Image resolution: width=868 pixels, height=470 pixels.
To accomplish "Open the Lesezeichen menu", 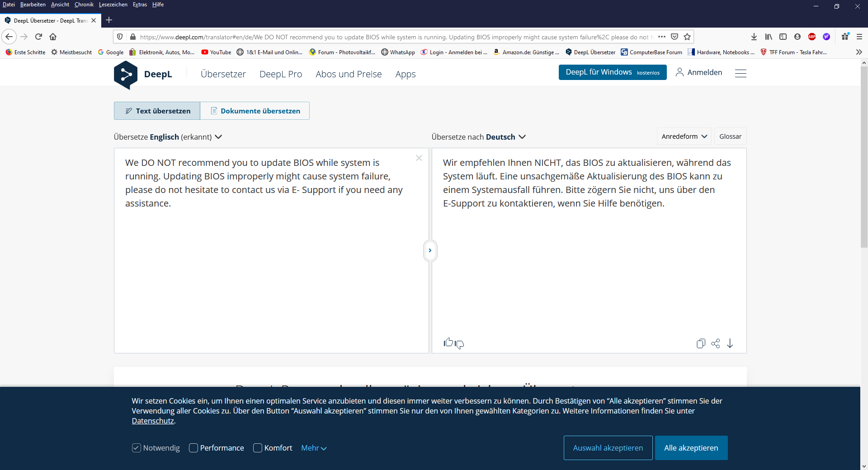I will (113, 5).
